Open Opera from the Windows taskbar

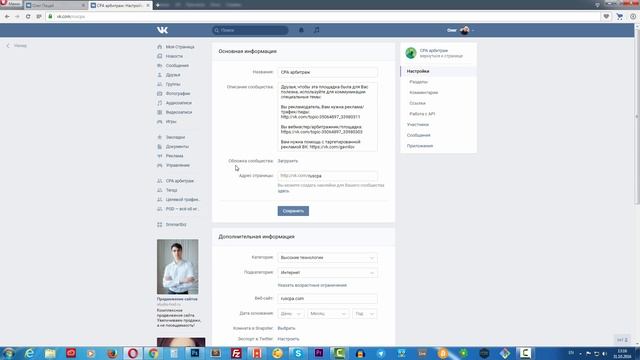133,353
